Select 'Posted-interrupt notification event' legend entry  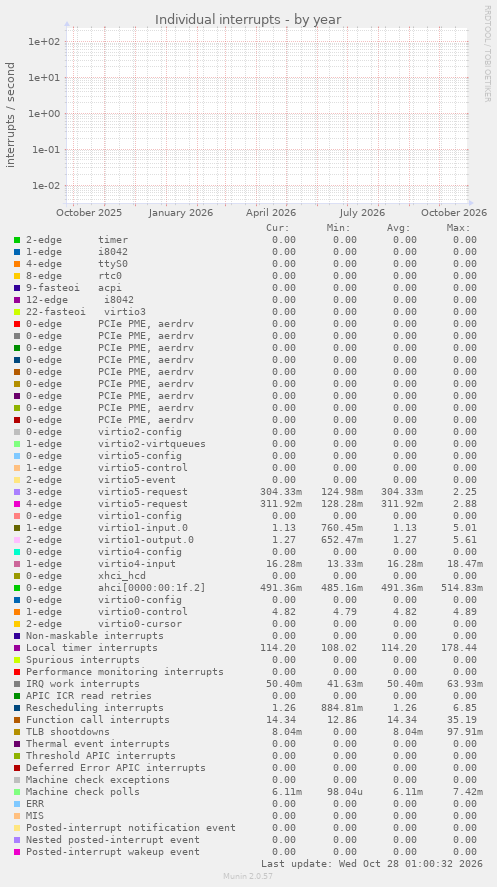click(x=131, y=828)
